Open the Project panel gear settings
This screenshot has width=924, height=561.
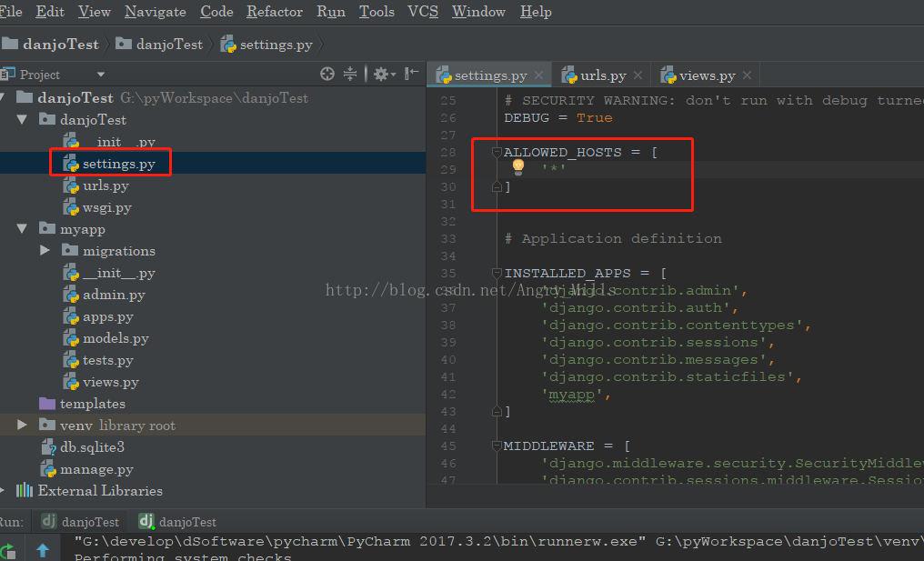coord(384,75)
